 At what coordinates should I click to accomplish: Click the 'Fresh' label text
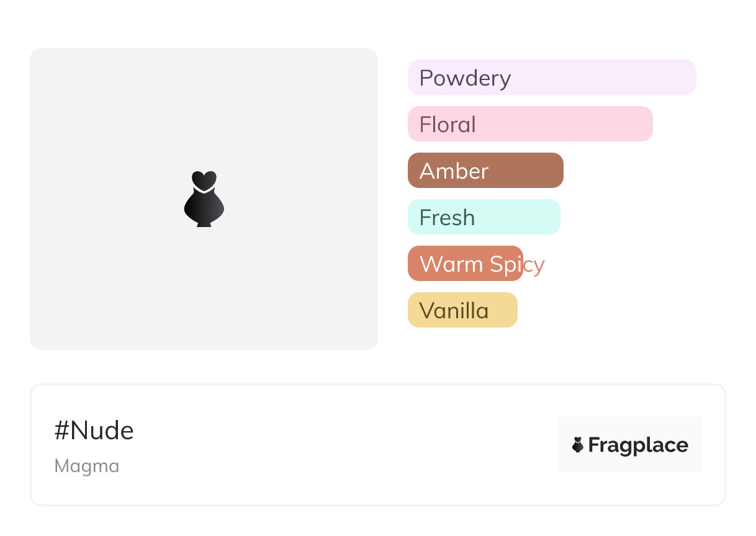(x=447, y=218)
